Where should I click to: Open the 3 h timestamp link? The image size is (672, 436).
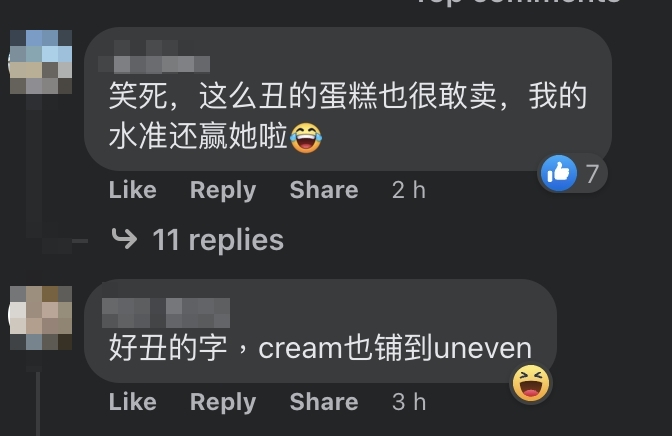tap(409, 402)
